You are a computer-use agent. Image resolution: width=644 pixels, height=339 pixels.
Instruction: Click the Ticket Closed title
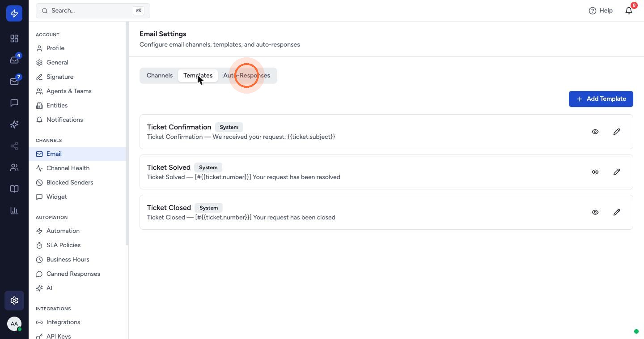tap(169, 208)
